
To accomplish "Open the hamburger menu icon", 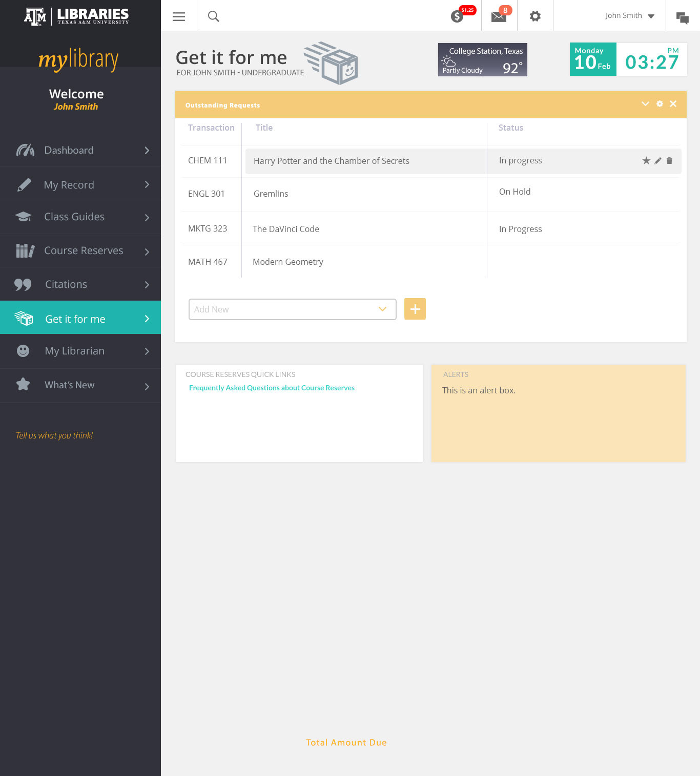I will (179, 16).
